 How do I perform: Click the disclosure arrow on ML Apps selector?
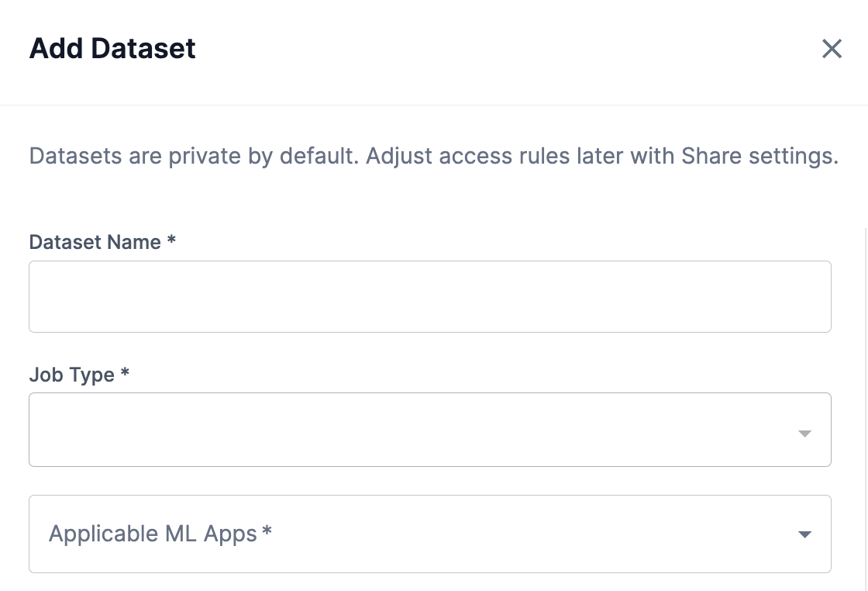[x=804, y=534]
